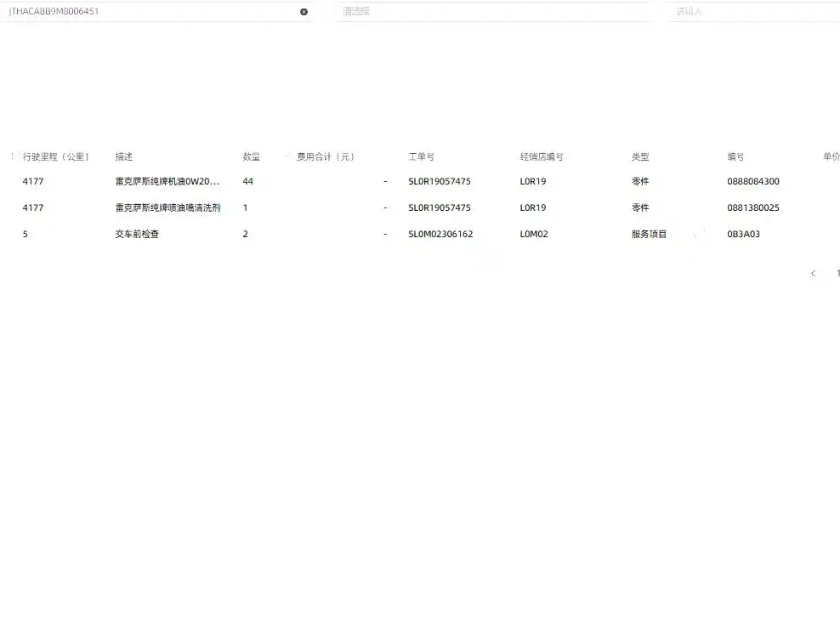Click the 数量 column header

click(x=252, y=157)
